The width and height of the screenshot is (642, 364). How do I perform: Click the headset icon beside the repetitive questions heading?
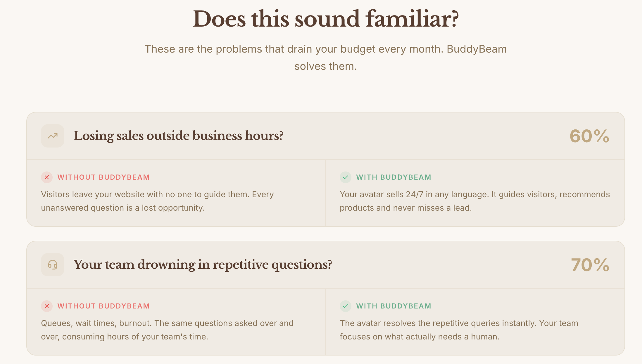coord(53,265)
